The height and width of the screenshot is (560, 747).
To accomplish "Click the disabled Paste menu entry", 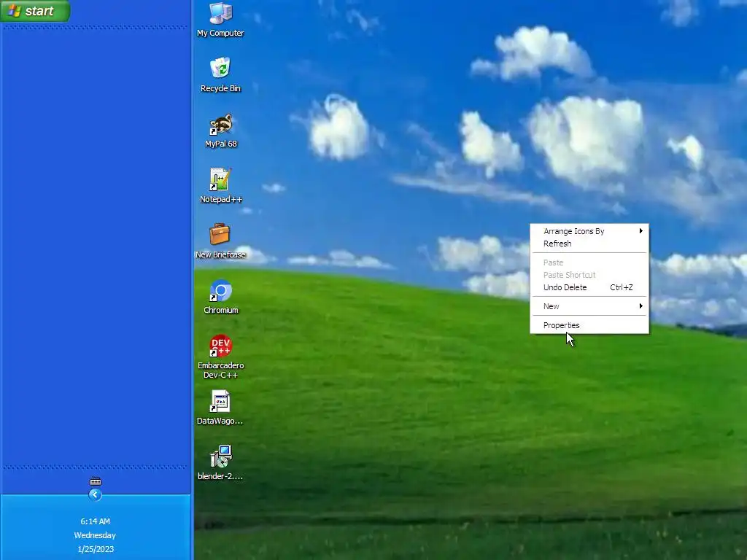I will (589, 262).
